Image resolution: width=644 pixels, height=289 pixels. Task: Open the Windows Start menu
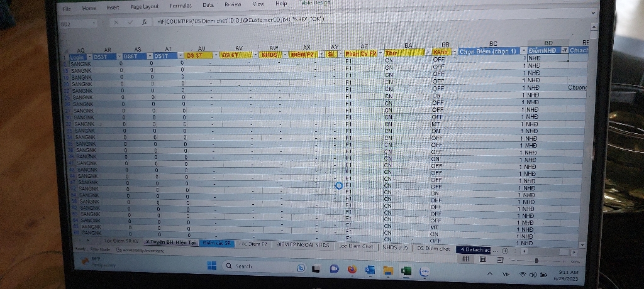tap(213, 266)
